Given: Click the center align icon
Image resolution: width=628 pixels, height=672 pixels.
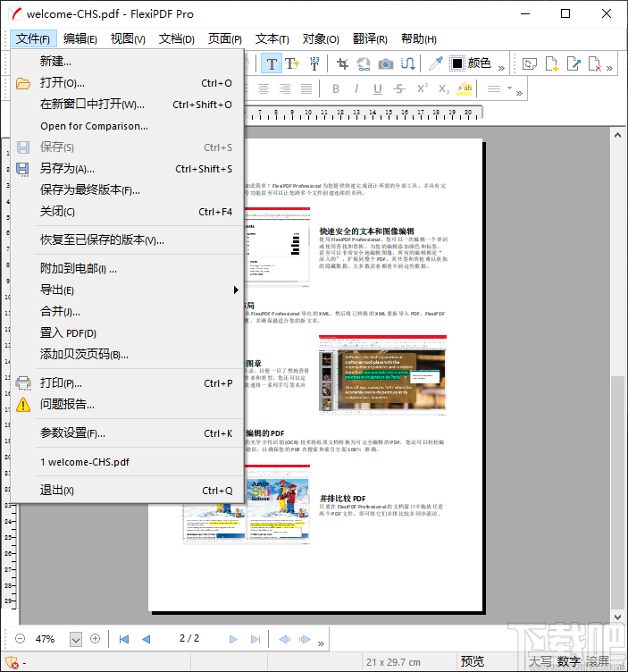Looking at the screenshot, I should pyautogui.click(x=264, y=88).
